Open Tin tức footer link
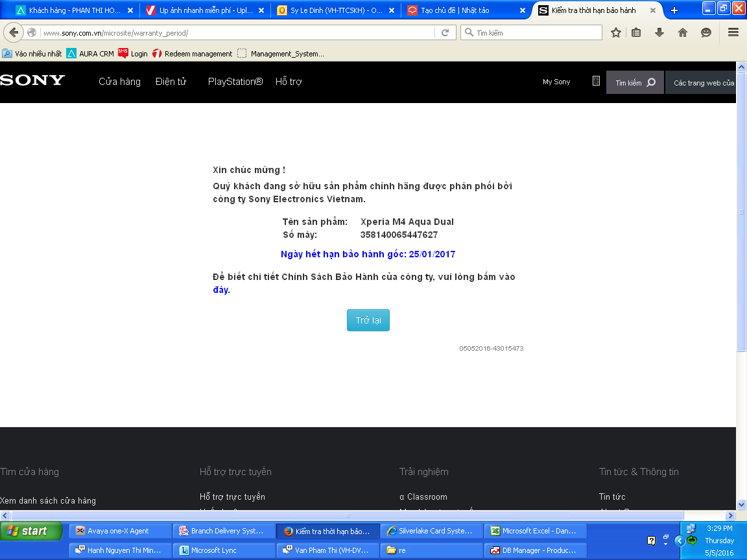This screenshot has height=560, width=747. [612, 496]
